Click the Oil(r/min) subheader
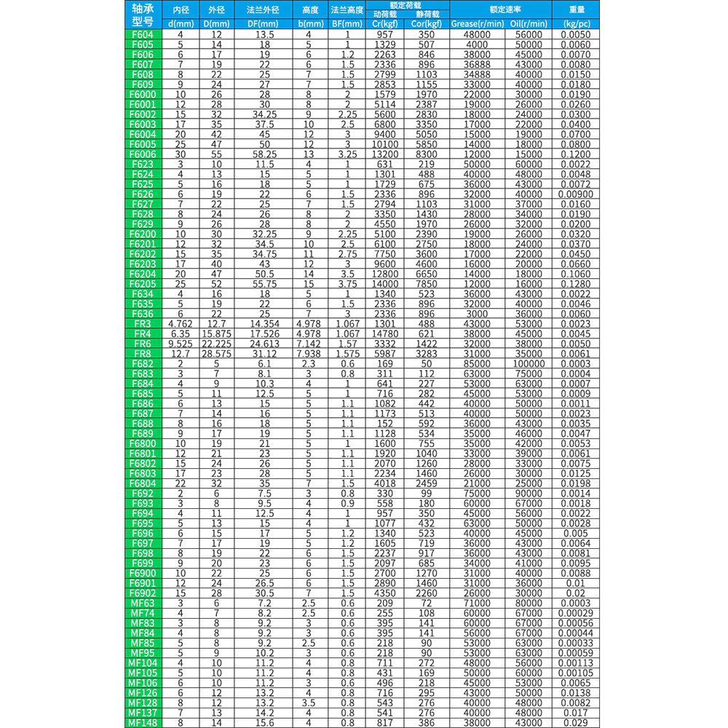The height and width of the screenshot is (728, 728). pyautogui.click(x=529, y=24)
